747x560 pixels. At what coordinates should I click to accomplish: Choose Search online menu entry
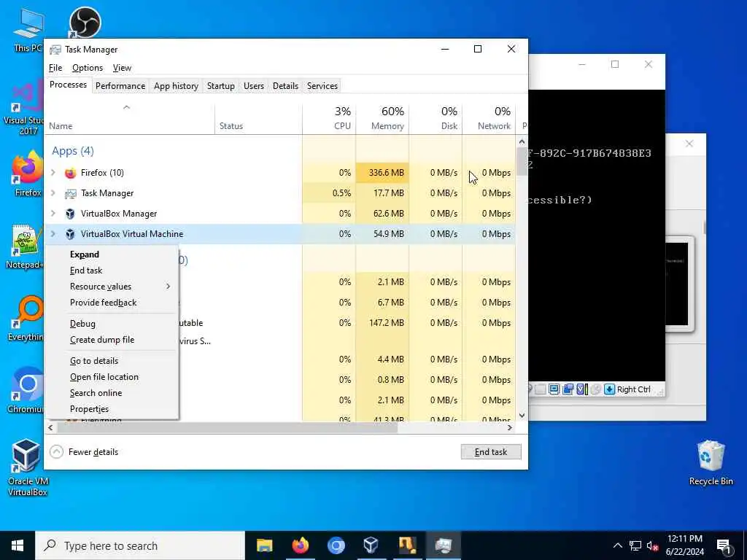click(112, 393)
